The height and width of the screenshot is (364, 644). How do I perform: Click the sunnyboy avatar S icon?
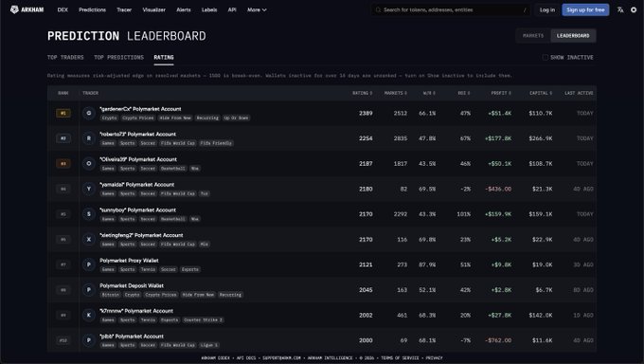(89, 214)
